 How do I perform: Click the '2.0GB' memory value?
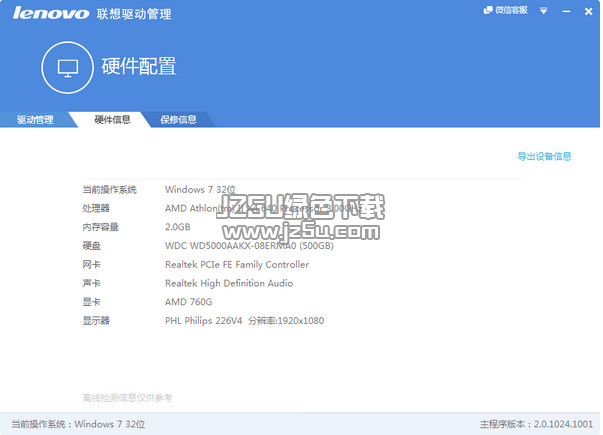click(x=178, y=227)
